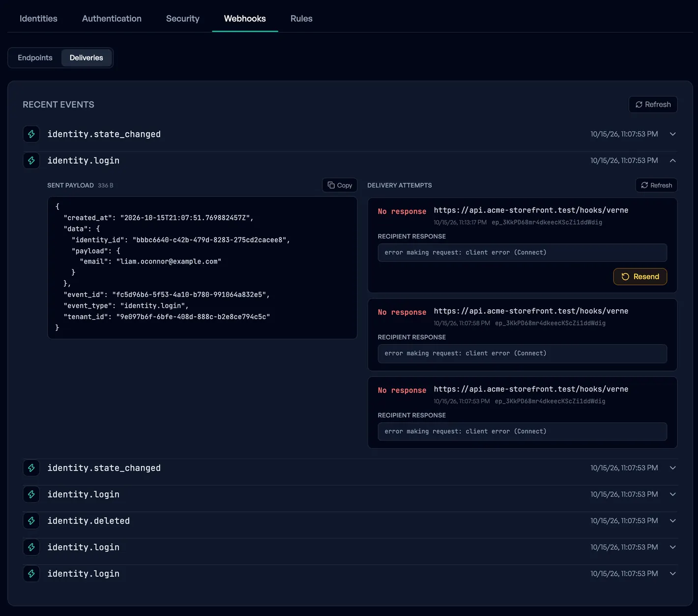Click the 10/15/26, 11:07:58 PM attempt timestamp
This screenshot has width=698, height=616.
click(x=462, y=323)
